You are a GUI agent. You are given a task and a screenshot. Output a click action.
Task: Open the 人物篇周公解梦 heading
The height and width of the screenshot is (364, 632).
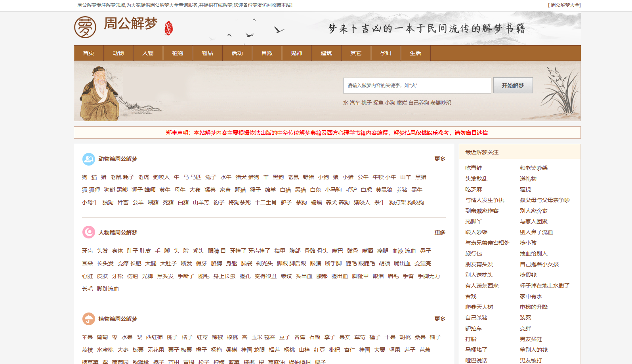118,233
